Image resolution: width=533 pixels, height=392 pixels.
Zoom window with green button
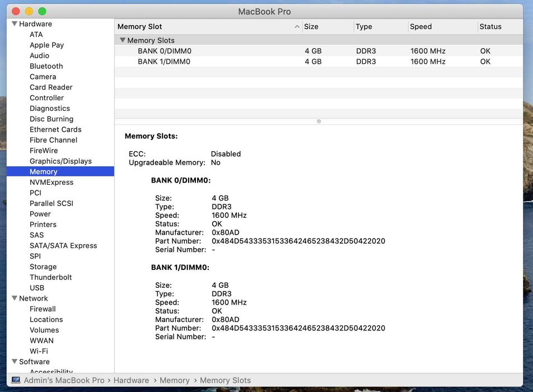pyautogui.click(x=42, y=11)
